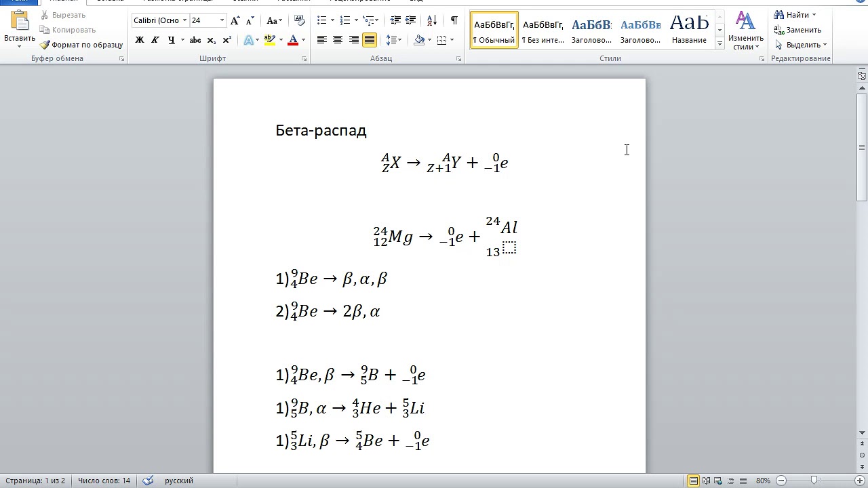
Task: Toggle justify alignment button
Action: click(x=370, y=40)
